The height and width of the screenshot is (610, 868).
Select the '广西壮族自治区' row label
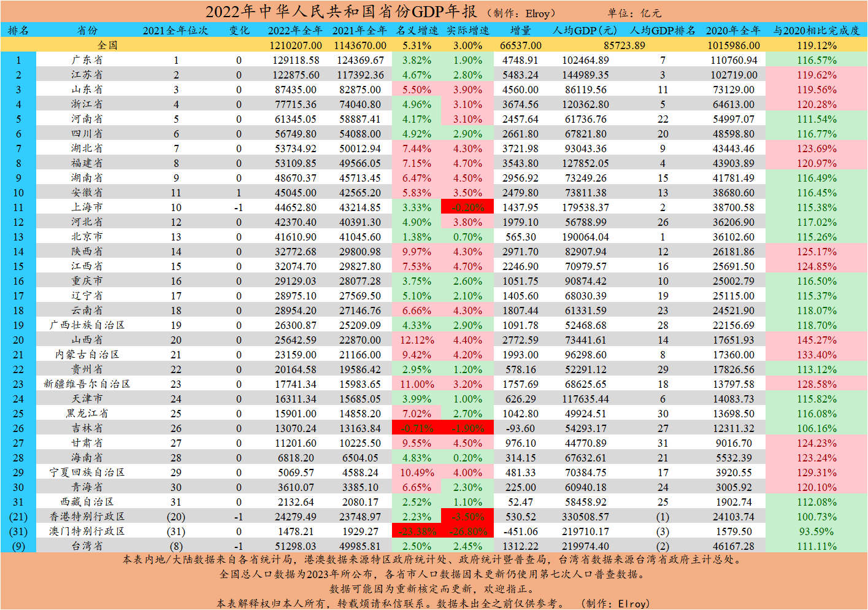coord(87,325)
